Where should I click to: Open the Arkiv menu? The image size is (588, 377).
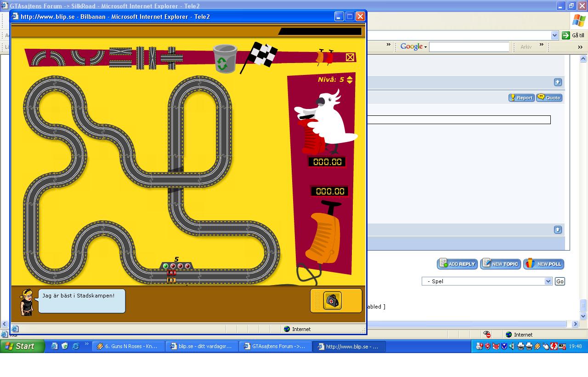526,47
